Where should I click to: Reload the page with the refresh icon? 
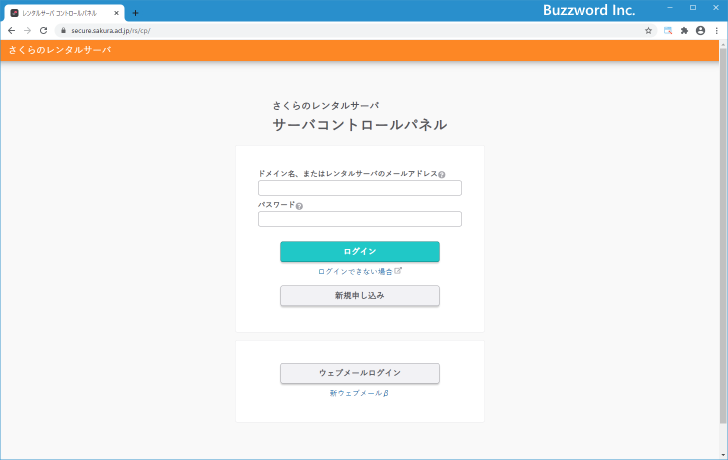pos(44,31)
